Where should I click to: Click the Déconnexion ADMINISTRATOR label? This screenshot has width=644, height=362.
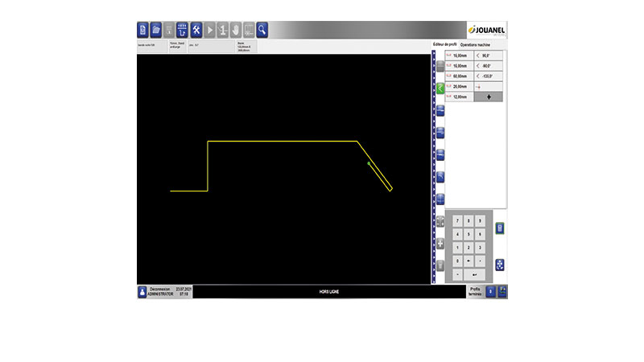[x=160, y=292]
